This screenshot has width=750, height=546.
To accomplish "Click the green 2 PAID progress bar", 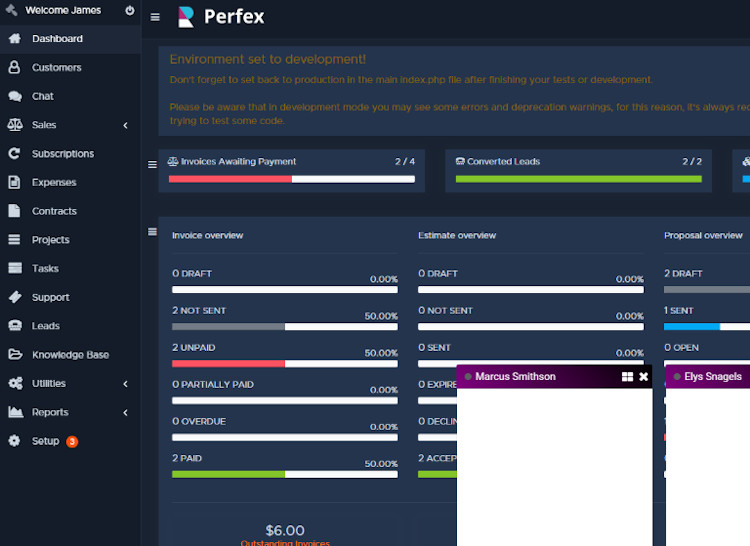I will point(228,474).
